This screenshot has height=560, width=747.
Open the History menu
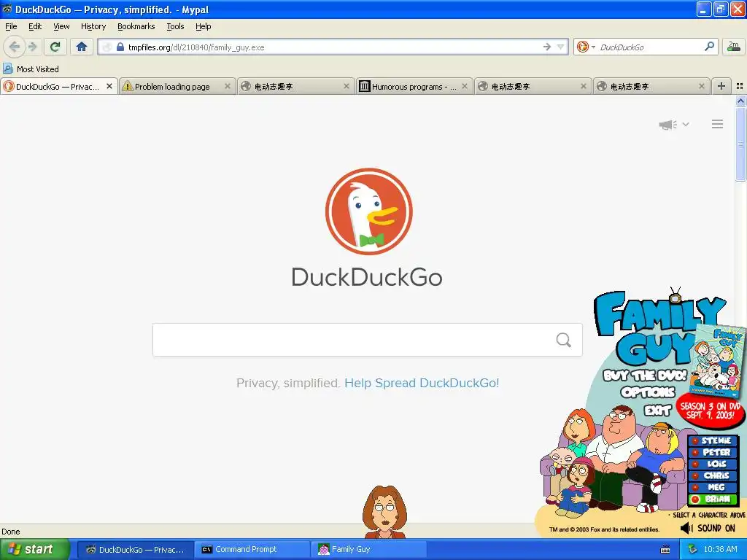tap(93, 26)
